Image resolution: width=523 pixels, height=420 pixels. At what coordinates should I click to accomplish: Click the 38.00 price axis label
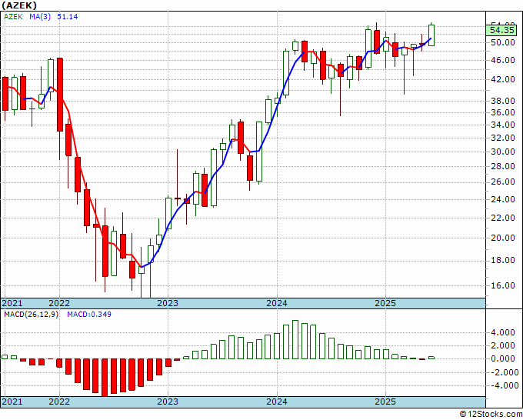click(x=505, y=101)
